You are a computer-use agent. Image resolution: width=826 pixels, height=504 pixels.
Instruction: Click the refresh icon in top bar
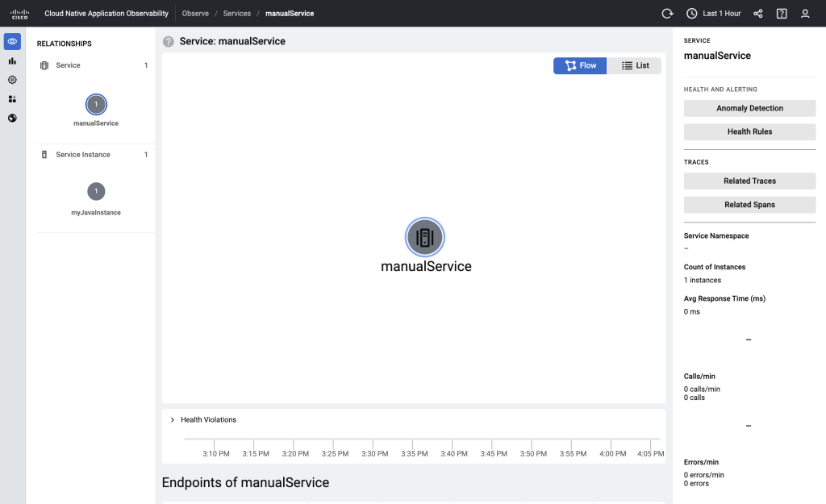coord(666,13)
